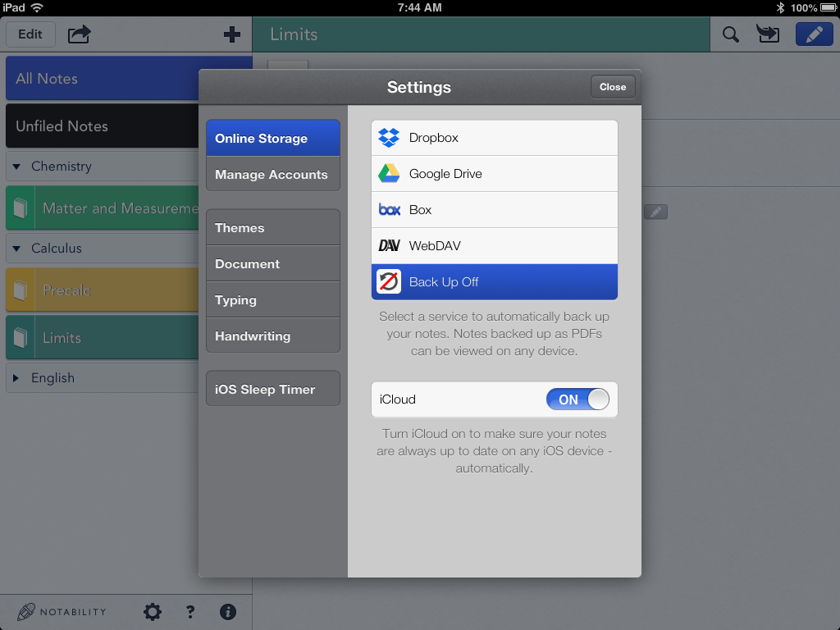Collapse the Calculus subject group
The image size is (840, 630).
[x=16, y=249]
